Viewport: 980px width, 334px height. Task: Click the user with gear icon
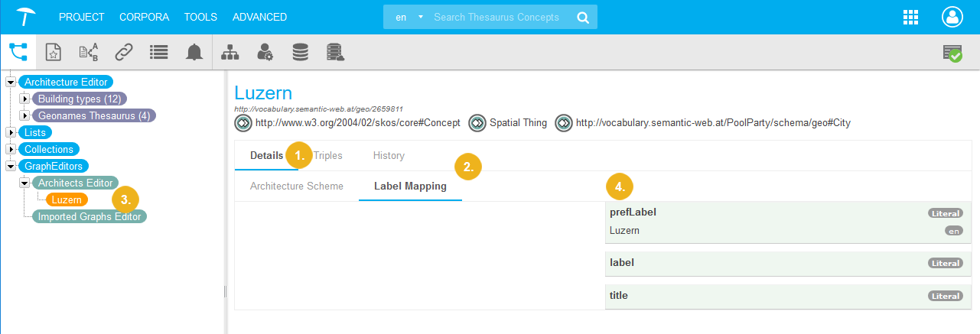[265, 52]
